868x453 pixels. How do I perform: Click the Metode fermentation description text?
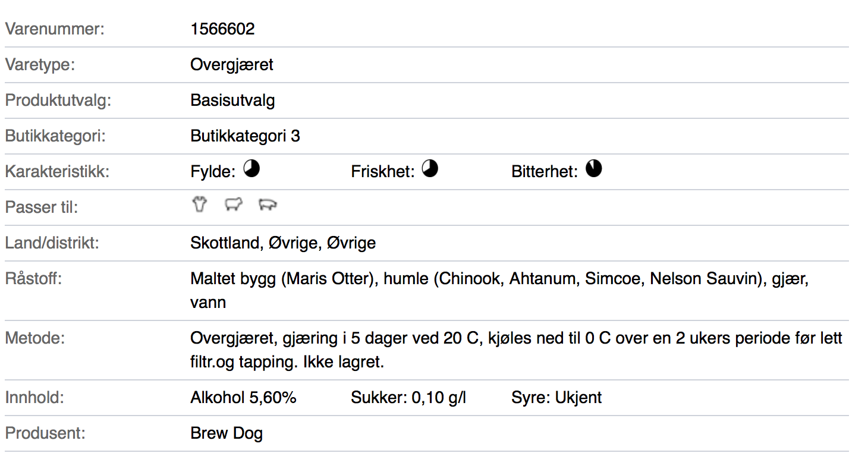point(516,350)
